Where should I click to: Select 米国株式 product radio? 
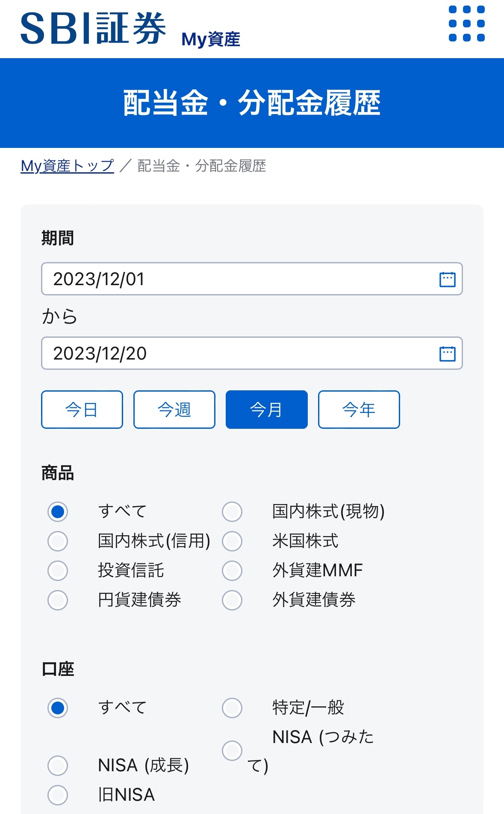232,541
